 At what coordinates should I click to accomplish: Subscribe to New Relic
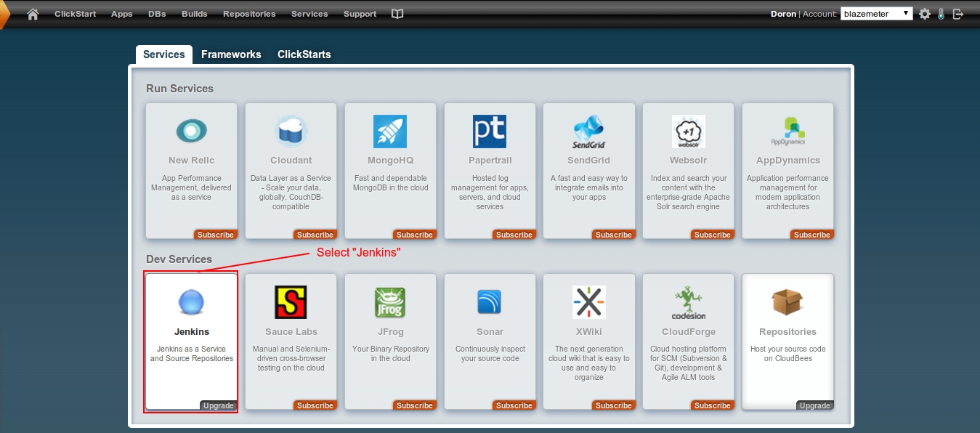[216, 235]
